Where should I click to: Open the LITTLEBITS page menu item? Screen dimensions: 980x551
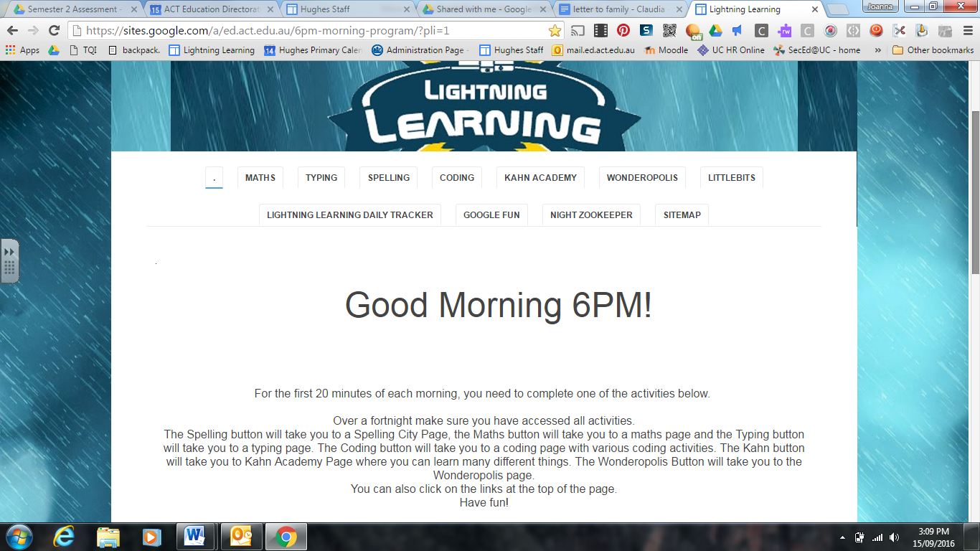click(x=732, y=178)
